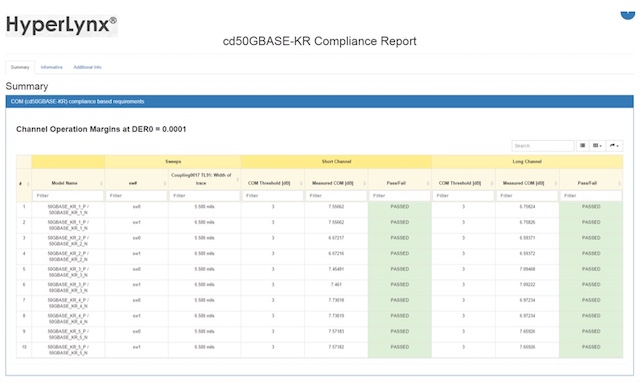Click row 9 trace width 5.500 mils

pos(204,331)
